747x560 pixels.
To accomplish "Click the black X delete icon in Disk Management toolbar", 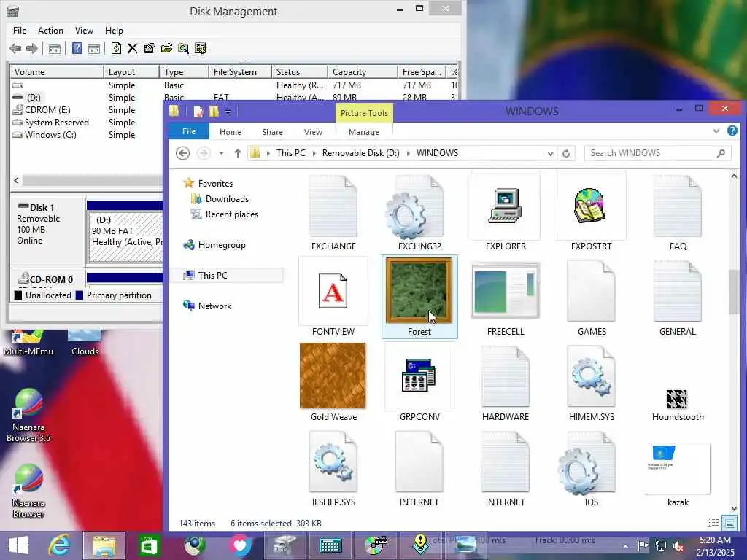I will tap(133, 48).
